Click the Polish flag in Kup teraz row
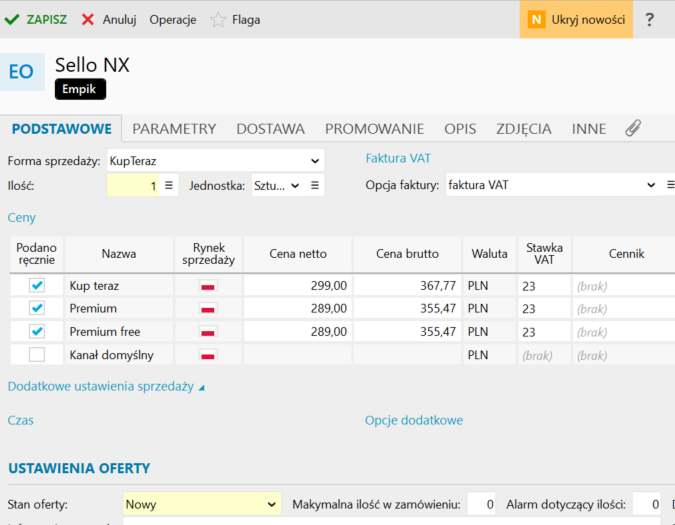This screenshot has width=675, height=525. click(208, 286)
